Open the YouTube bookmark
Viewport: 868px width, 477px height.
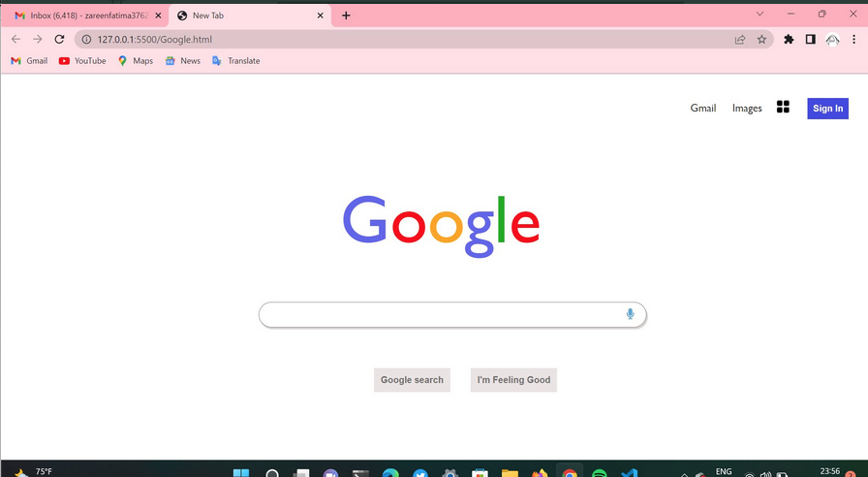coord(82,61)
